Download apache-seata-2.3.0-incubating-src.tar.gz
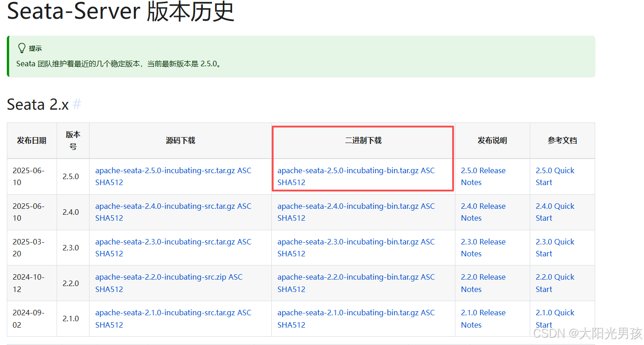This screenshot has height=345, width=644. [165, 242]
